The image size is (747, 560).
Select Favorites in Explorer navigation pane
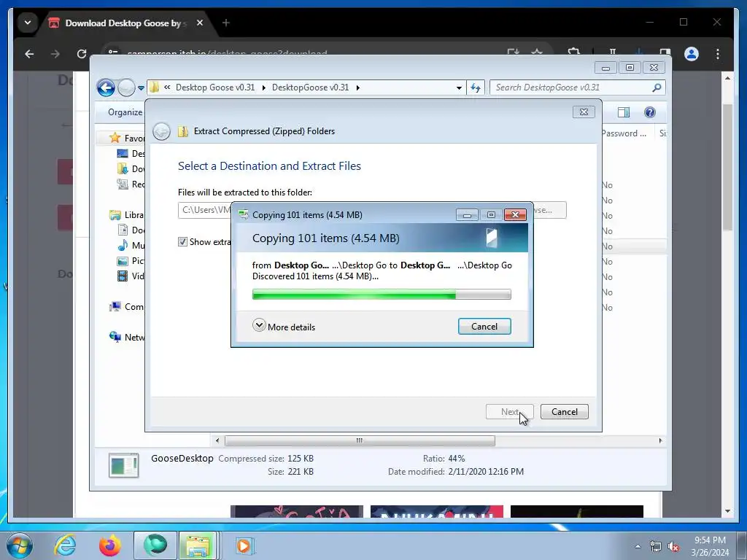(127, 138)
